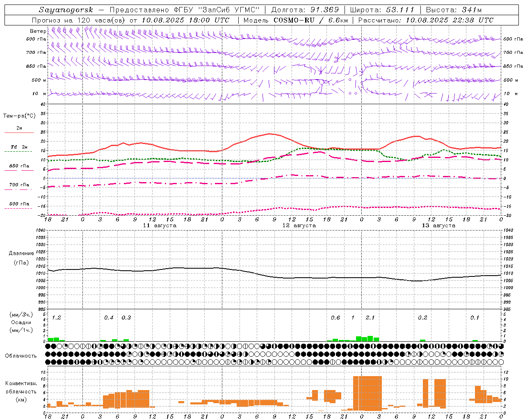
Task: Click the Ветер panel label
Action: [x=38, y=31]
